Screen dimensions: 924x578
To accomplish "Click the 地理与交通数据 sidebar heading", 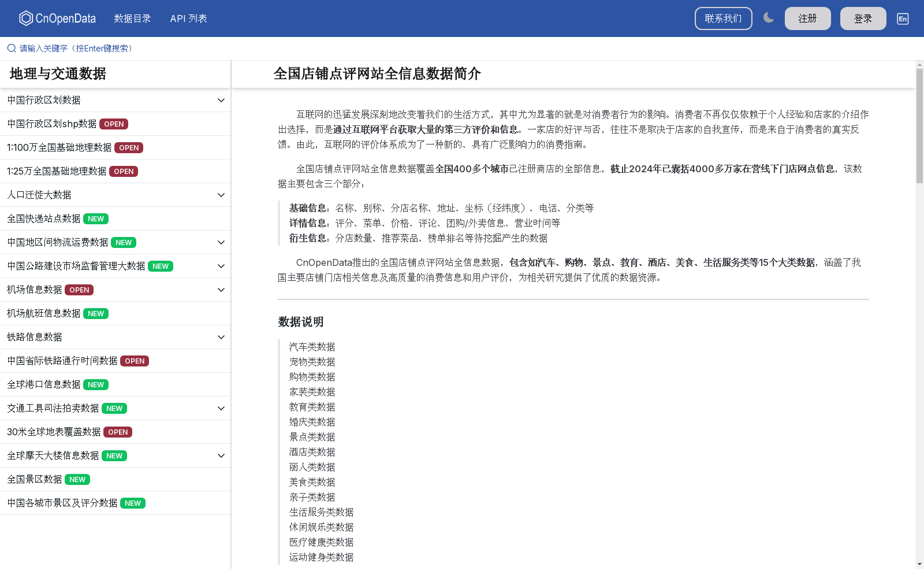I will [x=58, y=74].
